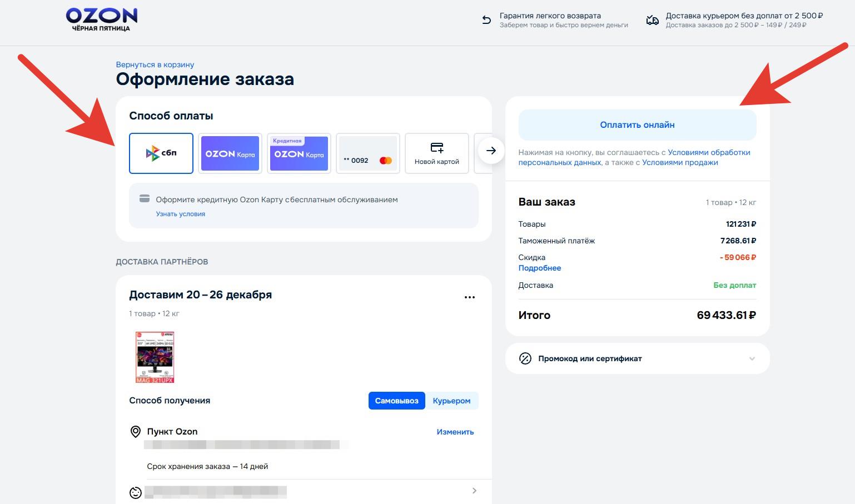Click the Доставим 20 – 26 декабря heading
This screenshot has height=504, width=855.
click(201, 295)
